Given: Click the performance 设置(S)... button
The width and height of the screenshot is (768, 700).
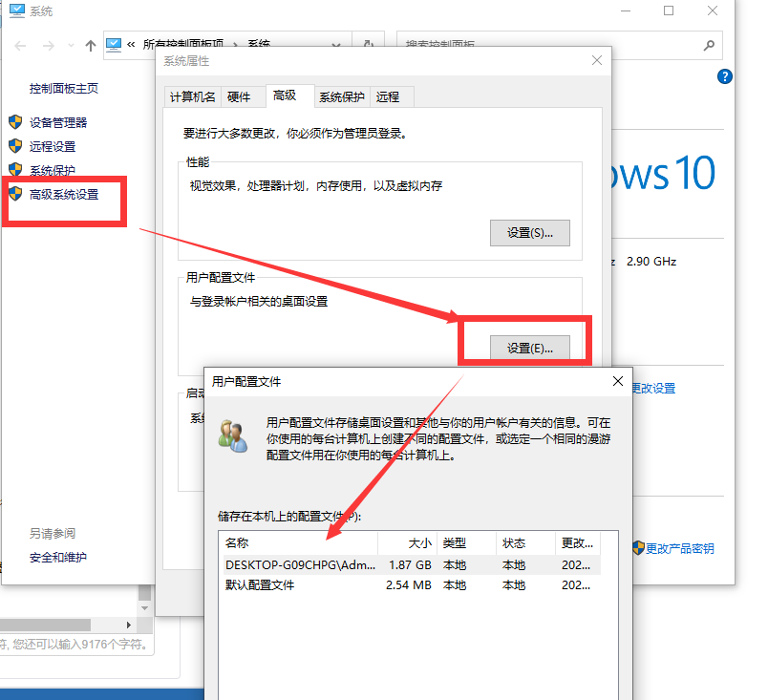Looking at the screenshot, I should (529, 233).
